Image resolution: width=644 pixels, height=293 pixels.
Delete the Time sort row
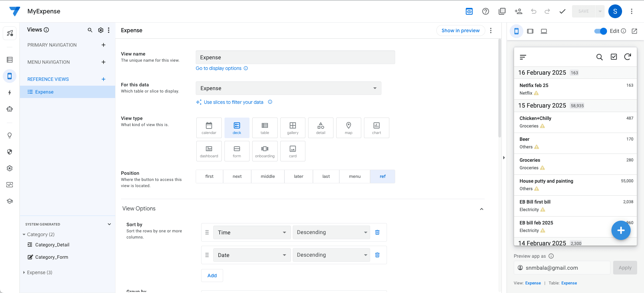pos(377,232)
